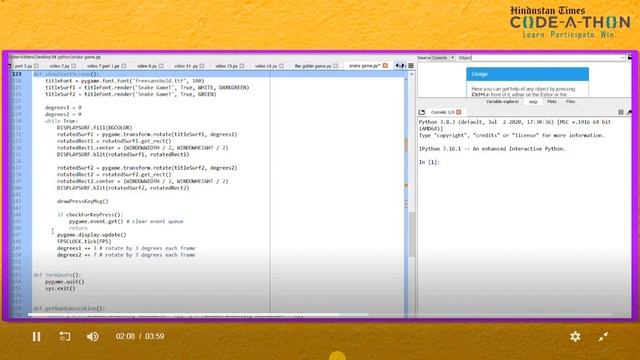
Task: Exit fullscreen video mode
Action: point(603,336)
